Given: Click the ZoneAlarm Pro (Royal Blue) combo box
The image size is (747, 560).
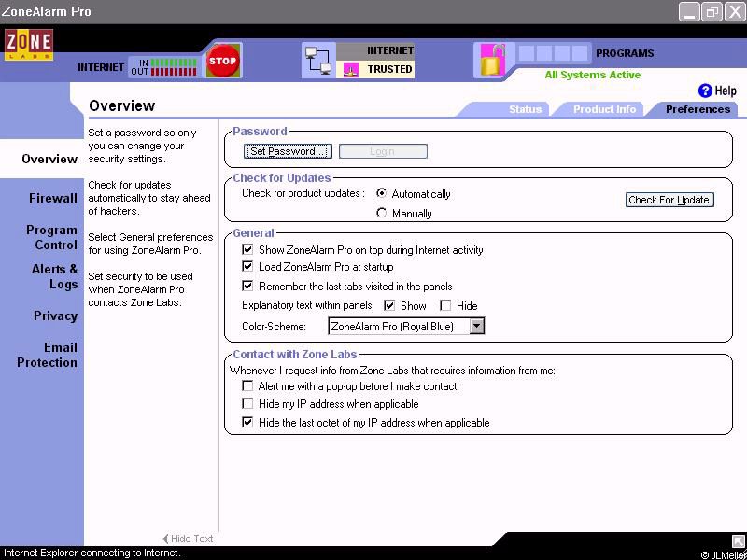Looking at the screenshot, I should 406,326.
